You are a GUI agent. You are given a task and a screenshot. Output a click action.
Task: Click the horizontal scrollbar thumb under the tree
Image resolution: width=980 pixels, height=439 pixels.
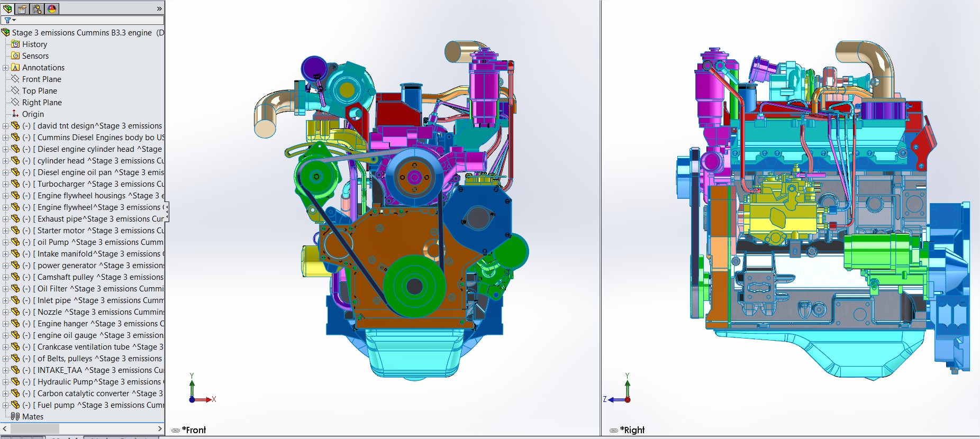click(x=34, y=428)
